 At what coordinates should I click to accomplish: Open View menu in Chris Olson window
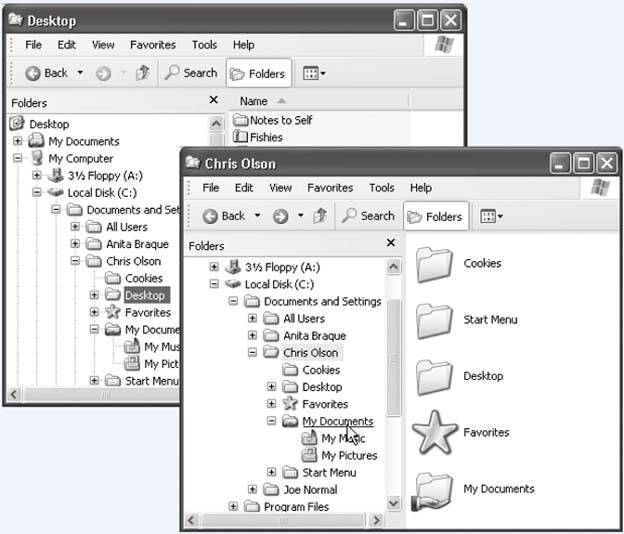coord(280,188)
